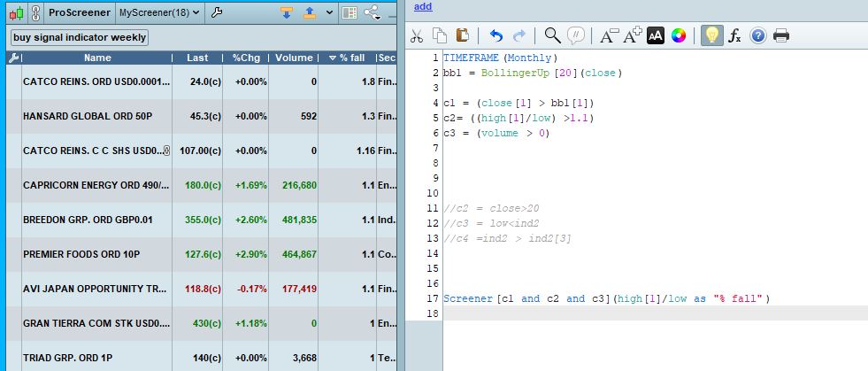Select the PREMIER FOODS ORD 10P row
868x371 pixels.
[x=202, y=254]
